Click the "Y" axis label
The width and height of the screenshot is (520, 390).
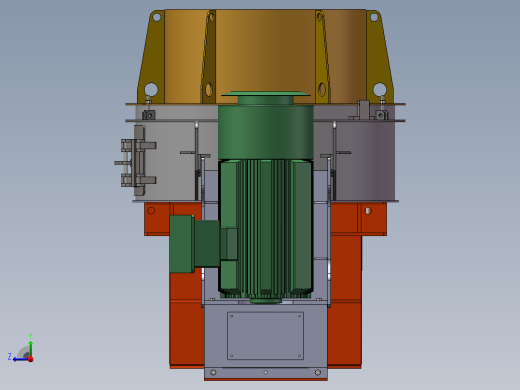click(x=30, y=336)
